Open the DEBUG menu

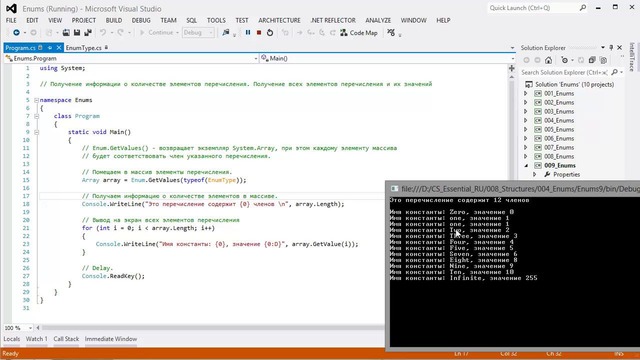pyautogui.click(x=141, y=20)
